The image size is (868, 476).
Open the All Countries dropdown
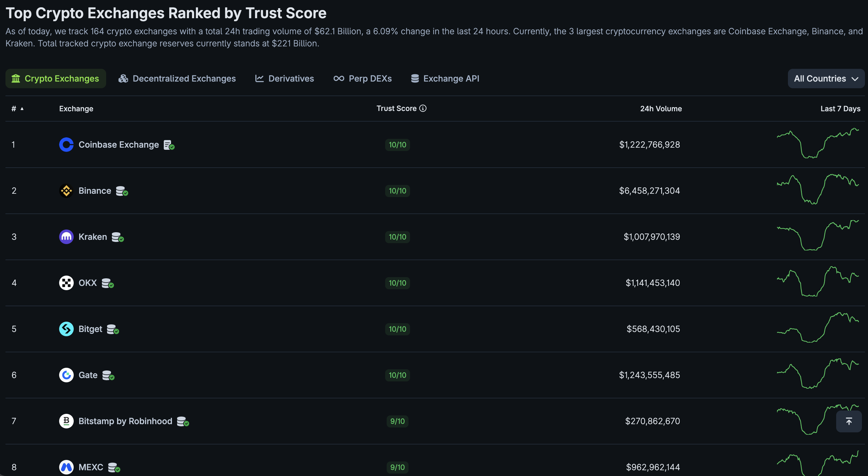(x=826, y=79)
